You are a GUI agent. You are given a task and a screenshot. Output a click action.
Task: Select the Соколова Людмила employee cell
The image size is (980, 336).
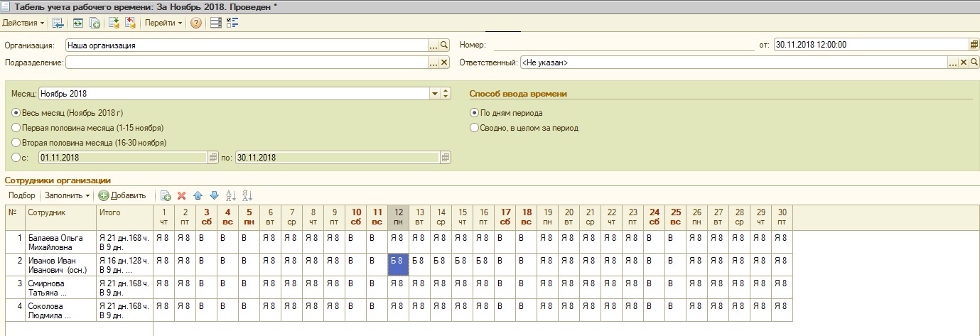pos(60,310)
